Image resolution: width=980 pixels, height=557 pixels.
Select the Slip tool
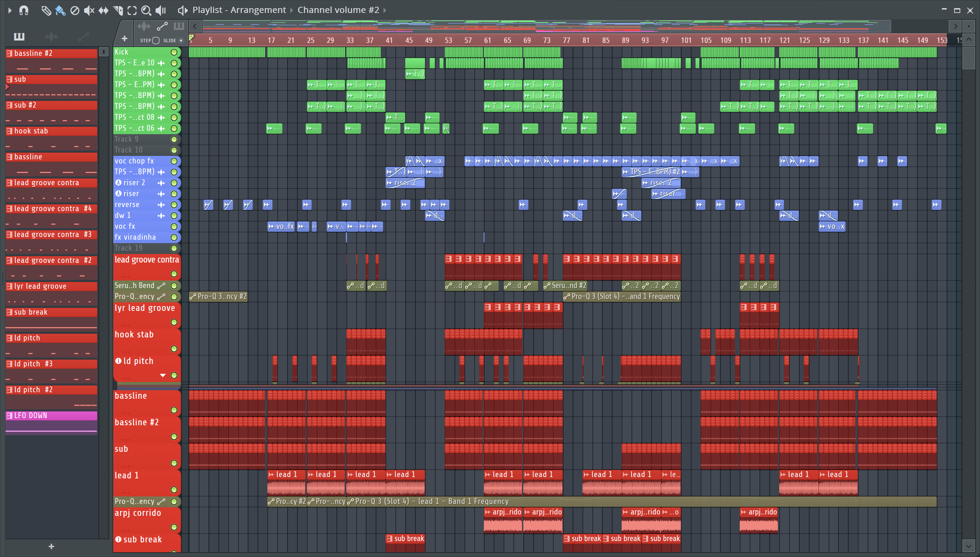point(103,10)
